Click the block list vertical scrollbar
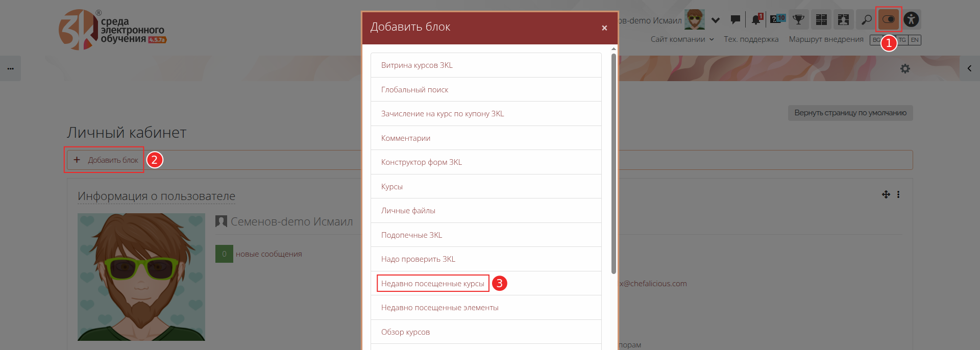The width and height of the screenshot is (980, 350). (614, 163)
